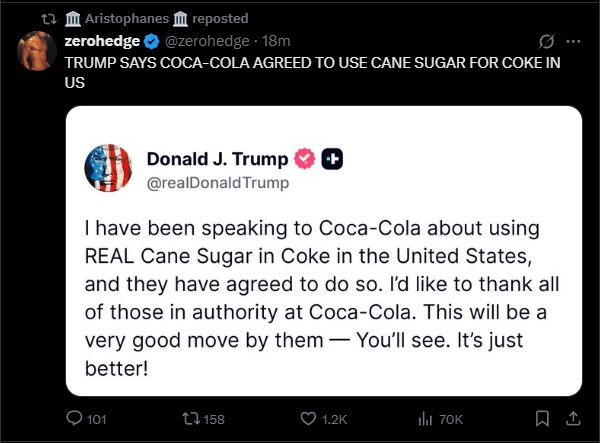Open Aristophanes reposted profile link
This screenshot has width=600, height=443.
[x=126, y=18]
